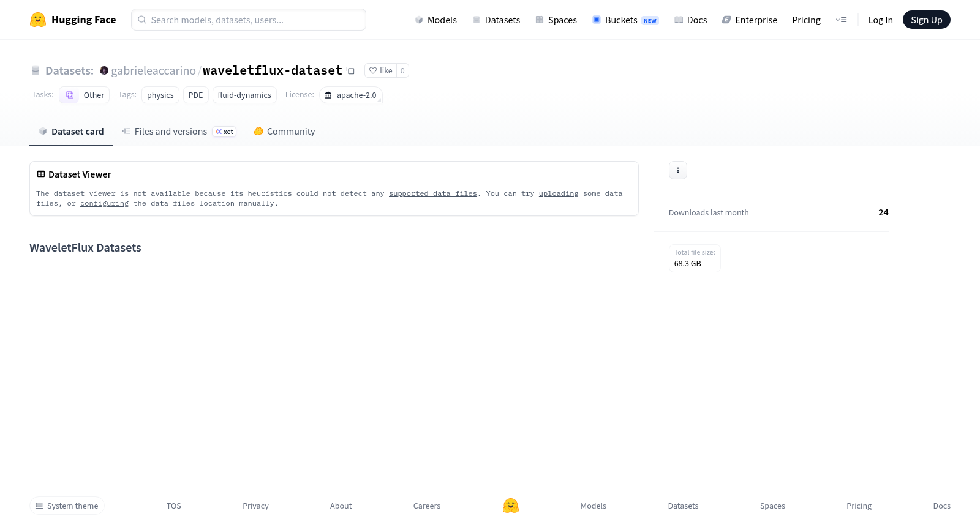
Task: Open Models in top navigation
Action: coord(435,20)
